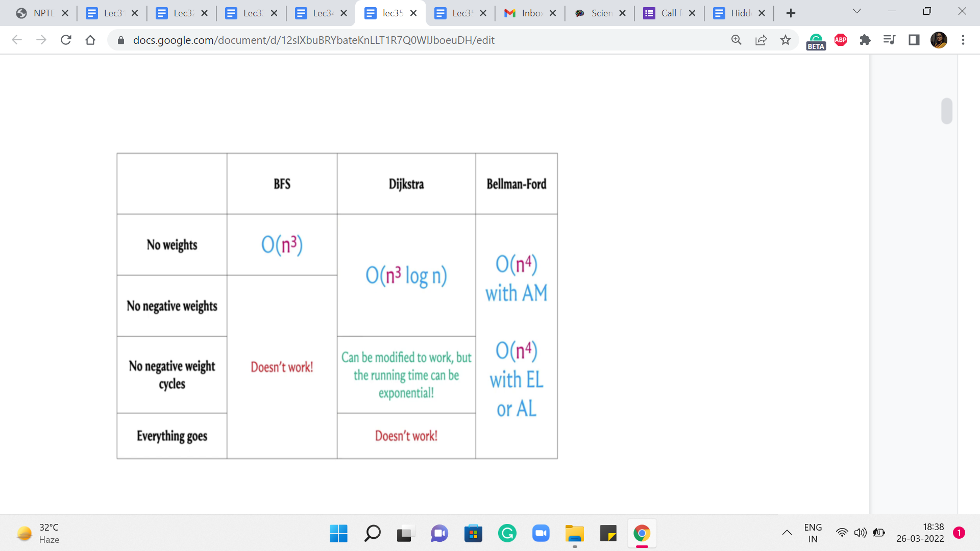Open the Extensions puzzle icon
980x551 pixels.
click(x=865, y=40)
